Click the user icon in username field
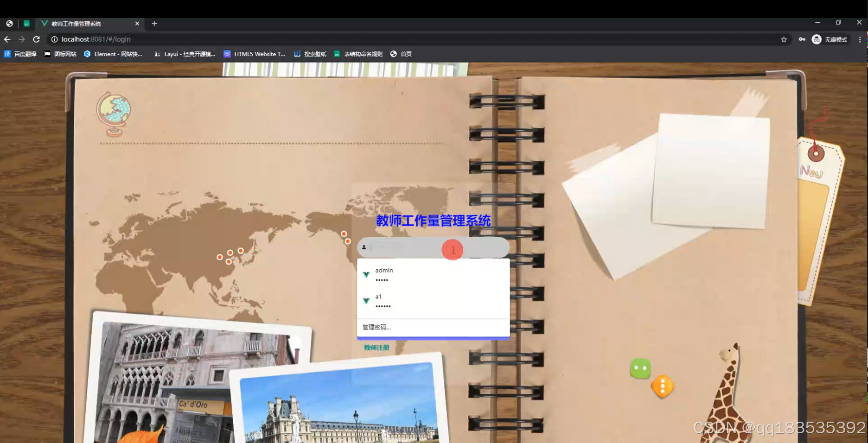The width and height of the screenshot is (868, 443). tap(364, 247)
